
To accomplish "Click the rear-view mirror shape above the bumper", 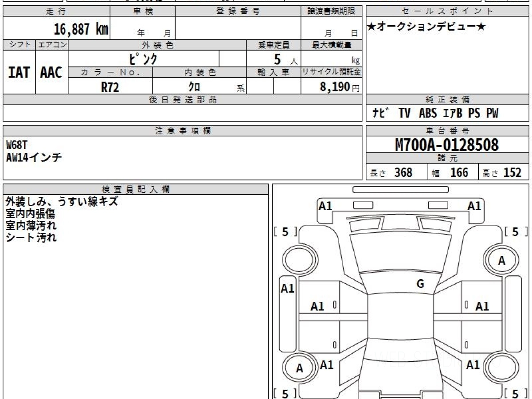I will click(400, 189).
